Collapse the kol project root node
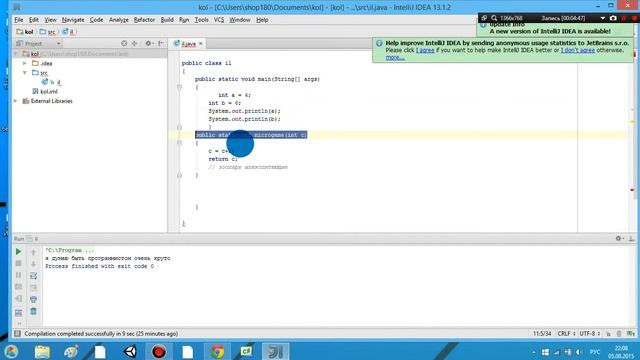Screen dimensions: 640x360 coord(16,54)
